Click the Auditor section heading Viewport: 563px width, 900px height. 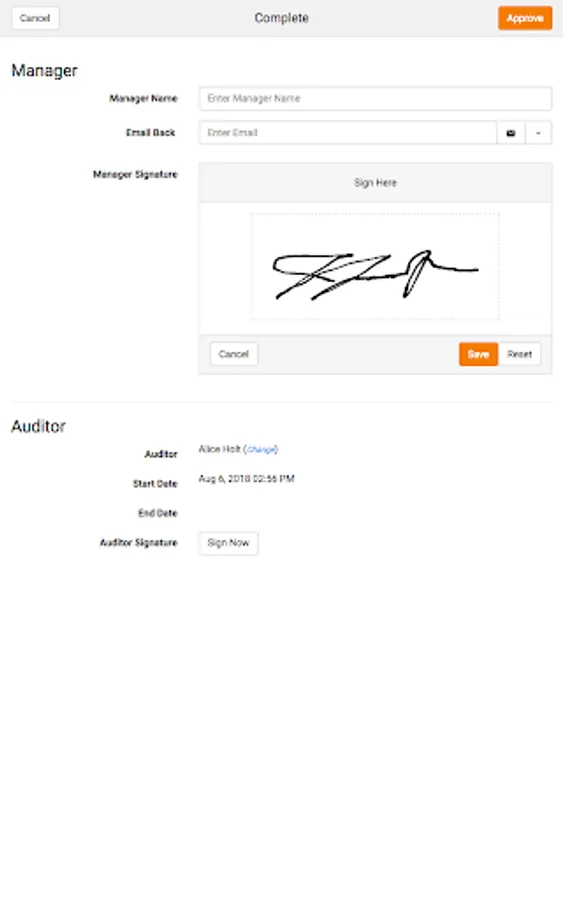point(38,426)
